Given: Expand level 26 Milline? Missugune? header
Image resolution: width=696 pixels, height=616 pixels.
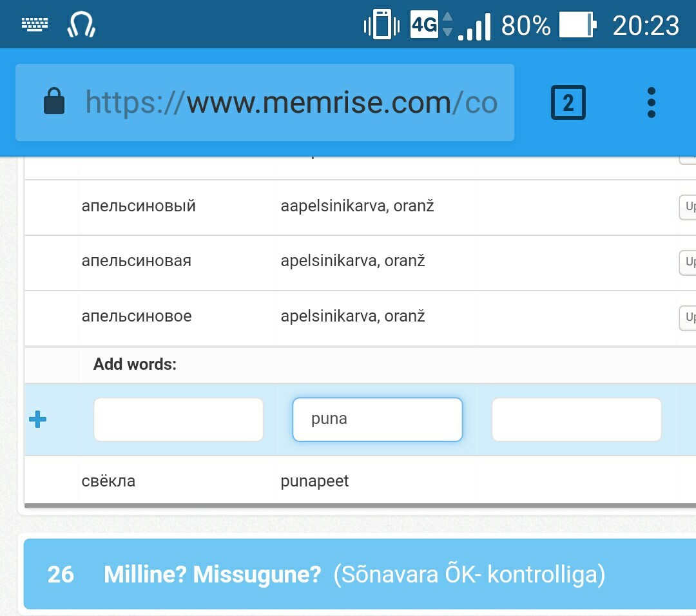Looking at the screenshot, I should click(x=360, y=574).
